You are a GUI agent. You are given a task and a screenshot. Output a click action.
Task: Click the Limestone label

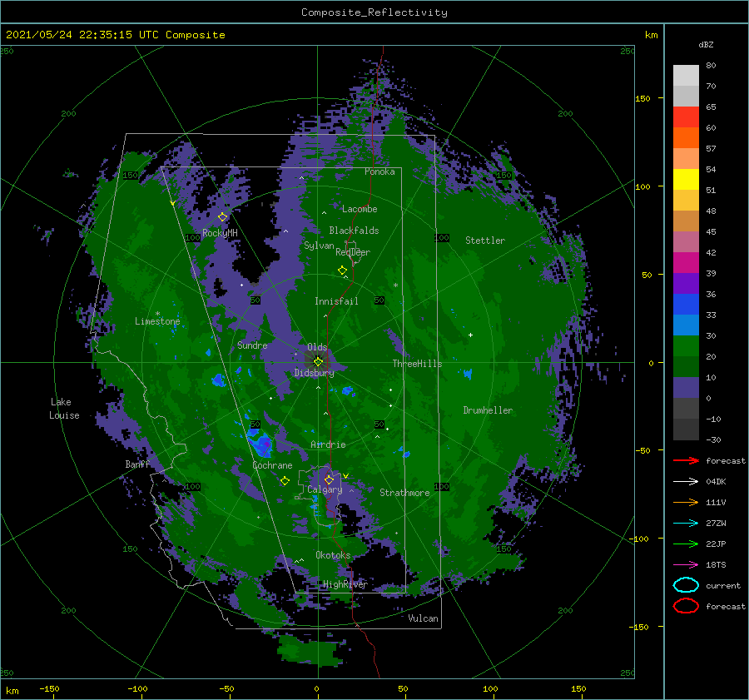[x=157, y=321]
